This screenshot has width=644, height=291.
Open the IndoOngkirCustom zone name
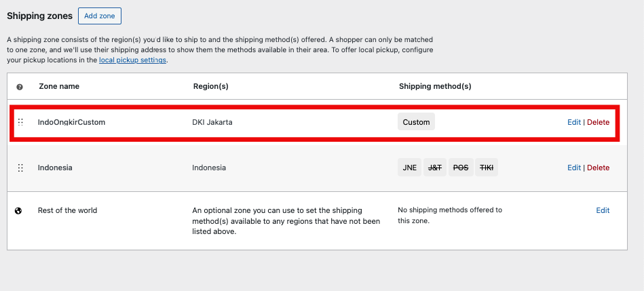(x=71, y=122)
